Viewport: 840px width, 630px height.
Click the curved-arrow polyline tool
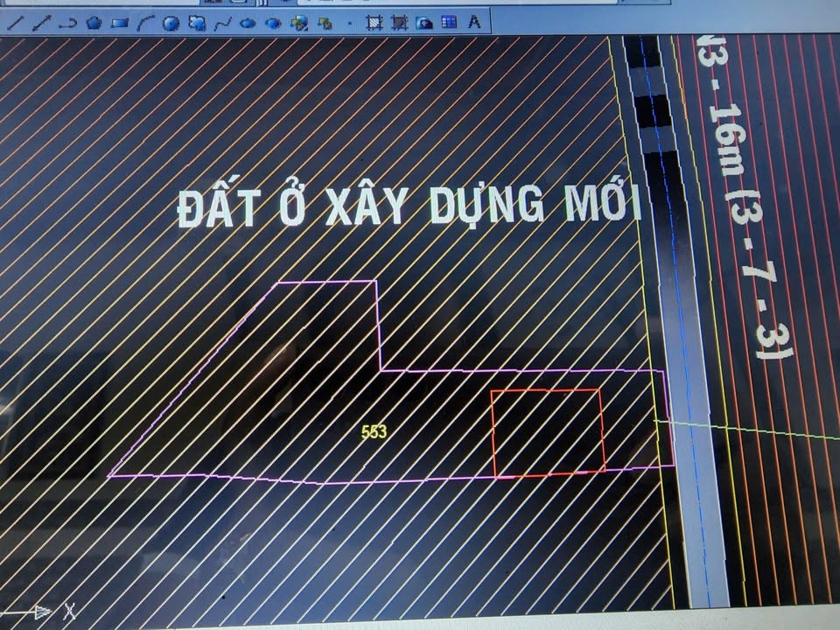[x=67, y=24]
